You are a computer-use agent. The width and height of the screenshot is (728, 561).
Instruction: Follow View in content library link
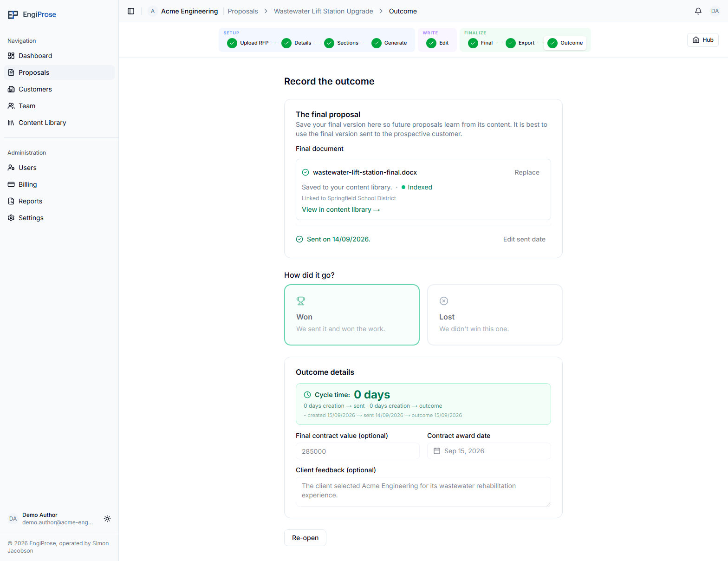pos(341,209)
